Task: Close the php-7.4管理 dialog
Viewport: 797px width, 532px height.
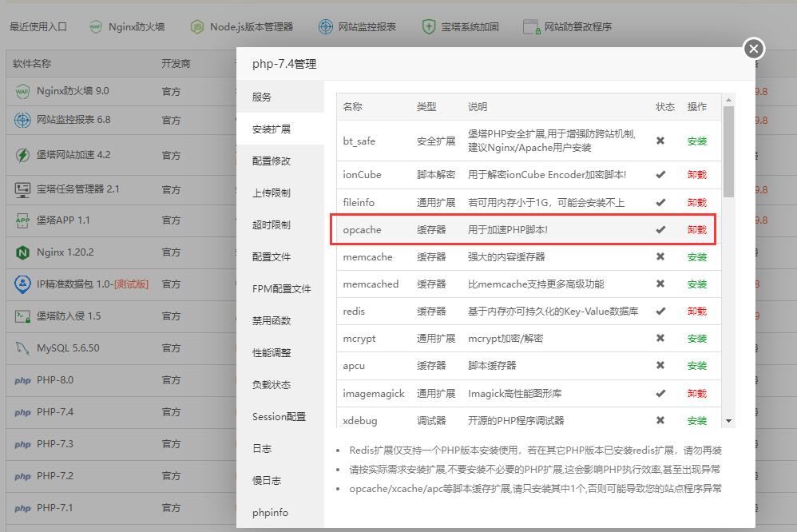Action: [754, 49]
